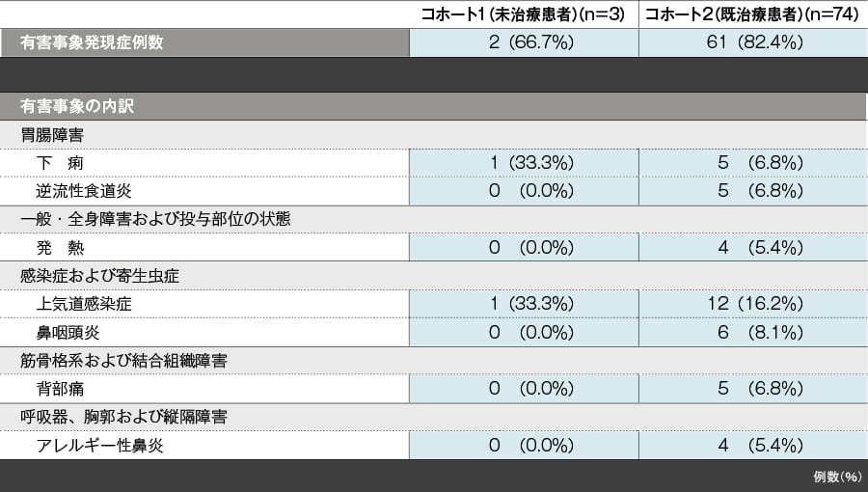Click the 背部痛 row label
This screenshot has height=492, width=868.
click(60, 389)
